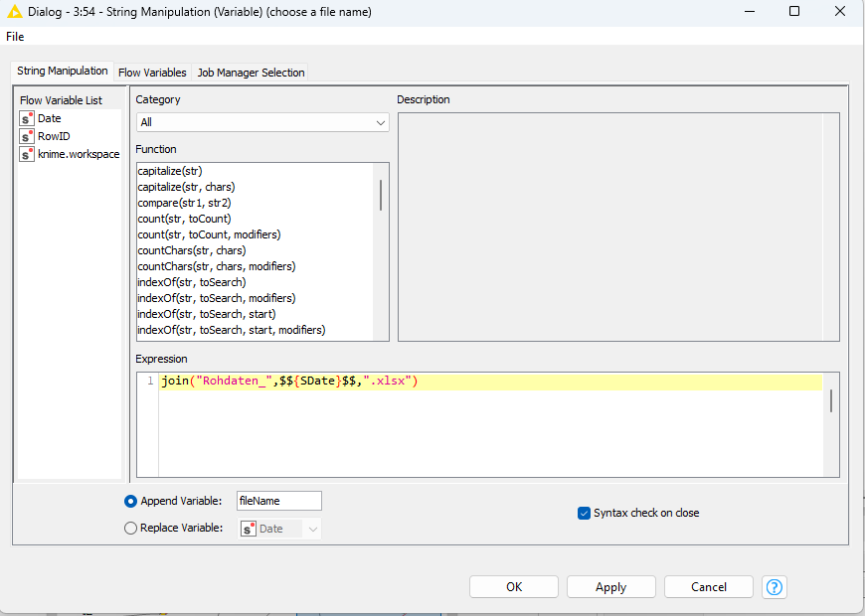Screen dimensions: 865x616
Task: Select the Append Variable radio button
Action: point(130,502)
